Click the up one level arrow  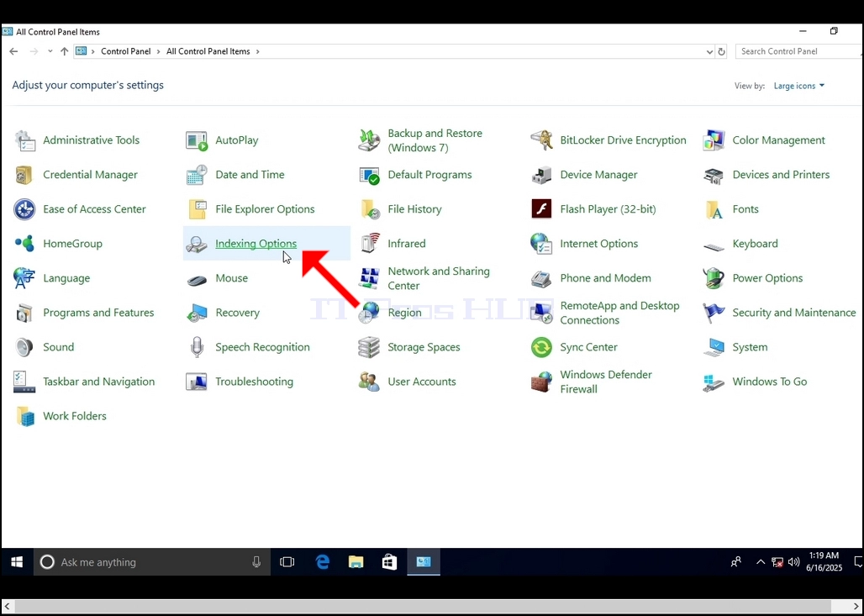pyautogui.click(x=65, y=51)
